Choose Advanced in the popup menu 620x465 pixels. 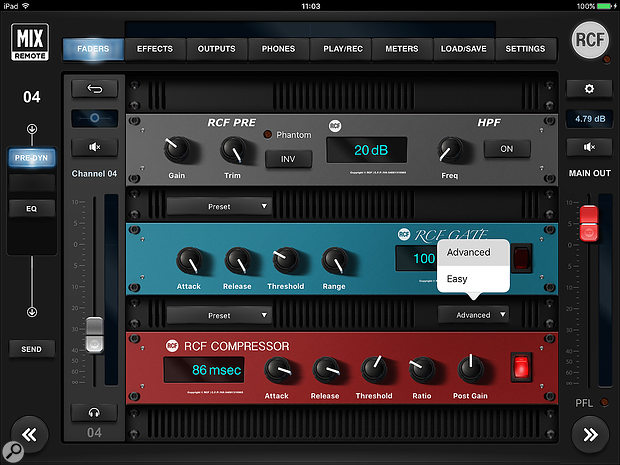(473, 252)
